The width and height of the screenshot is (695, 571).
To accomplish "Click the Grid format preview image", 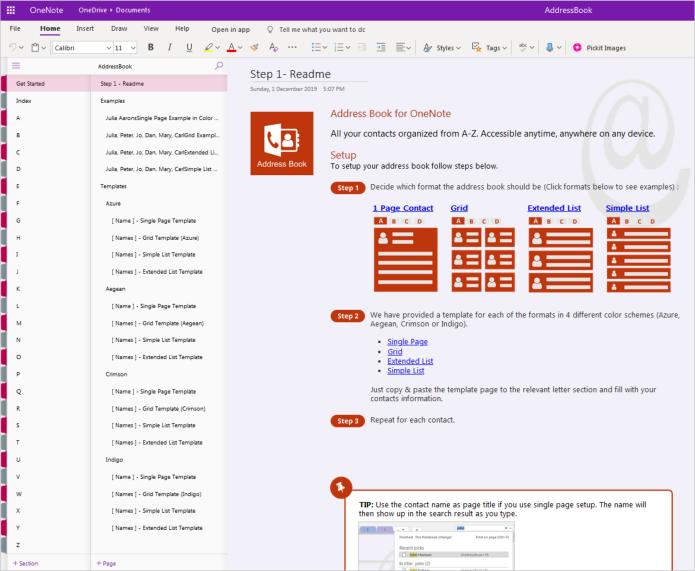I will (483, 255).
